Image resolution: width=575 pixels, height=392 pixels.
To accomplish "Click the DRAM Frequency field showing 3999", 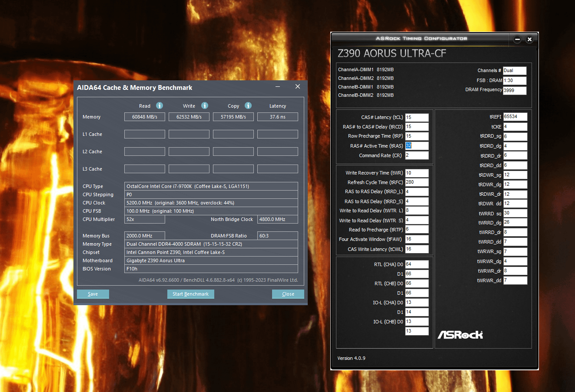I will pos(515,90).
